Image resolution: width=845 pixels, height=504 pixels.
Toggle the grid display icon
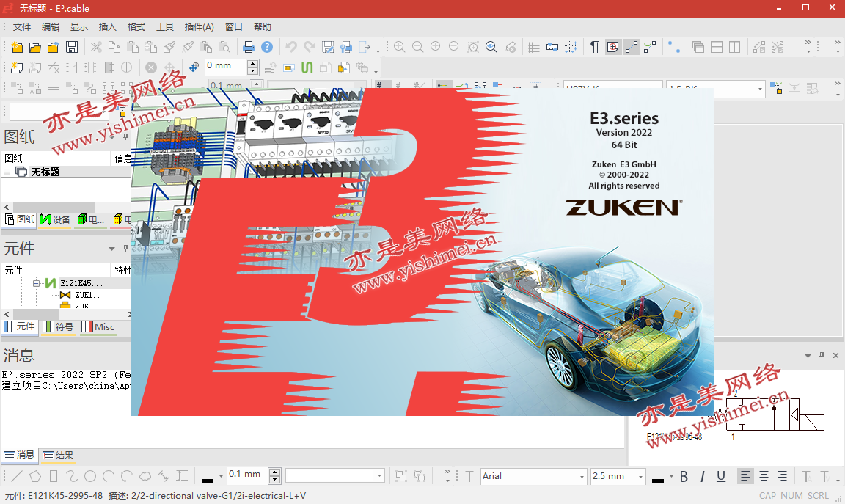coord(533,48)
